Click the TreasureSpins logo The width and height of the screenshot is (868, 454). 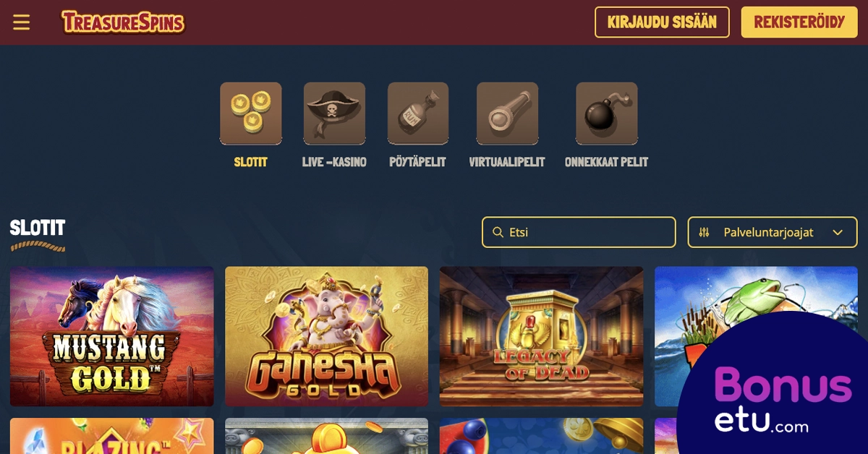[x=123, y=22]
